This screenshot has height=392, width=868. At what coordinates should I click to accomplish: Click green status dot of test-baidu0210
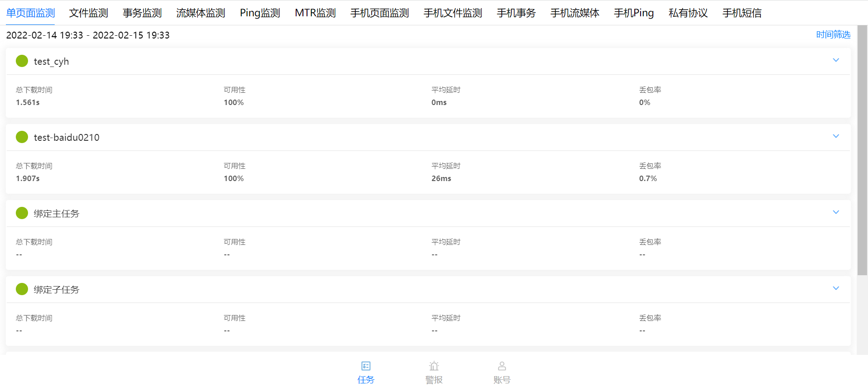[22, 137]
